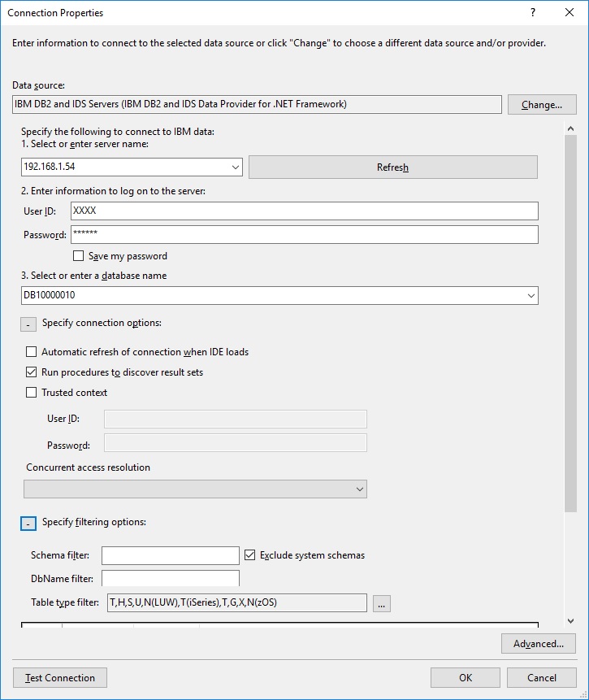Screen dimensions: 589x700
Task: Click the scrollbar up arrow
Action: click(x=570, y=128)
